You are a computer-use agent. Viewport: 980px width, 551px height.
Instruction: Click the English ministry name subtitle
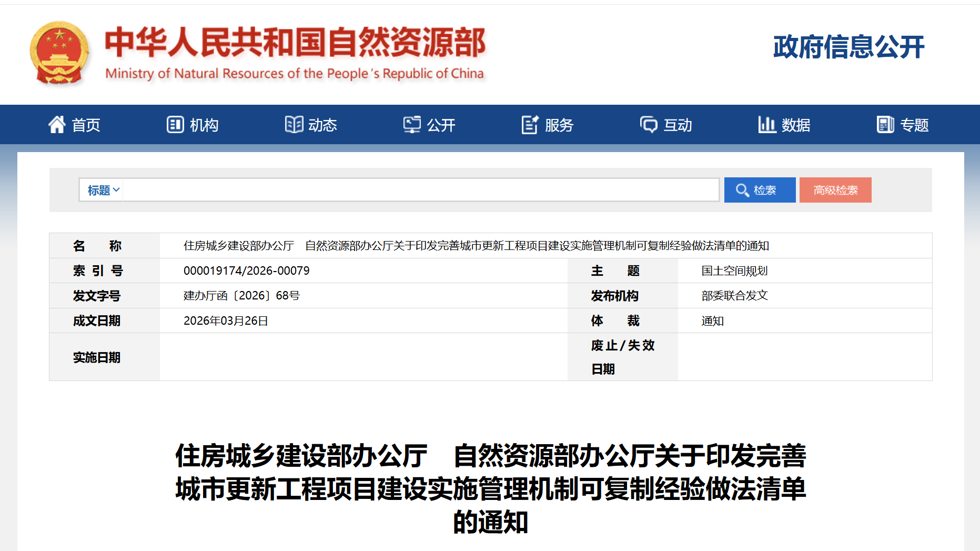(295, 74)
